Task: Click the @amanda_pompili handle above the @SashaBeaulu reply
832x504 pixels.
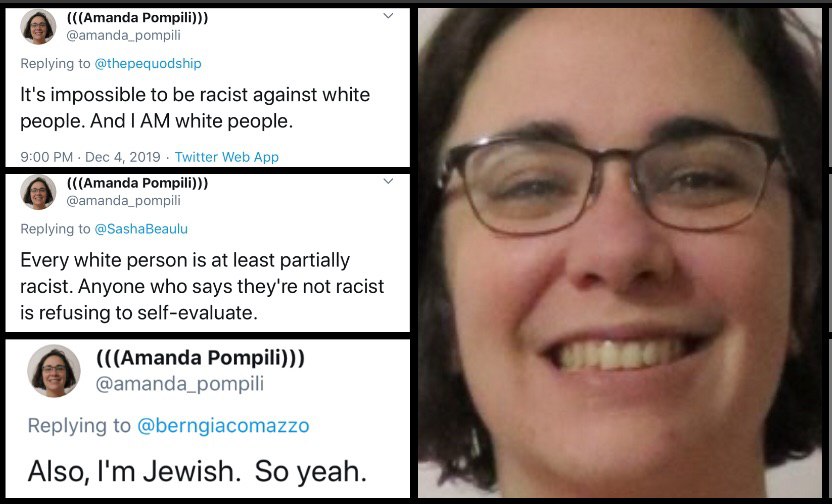Action: coord(124,201)
